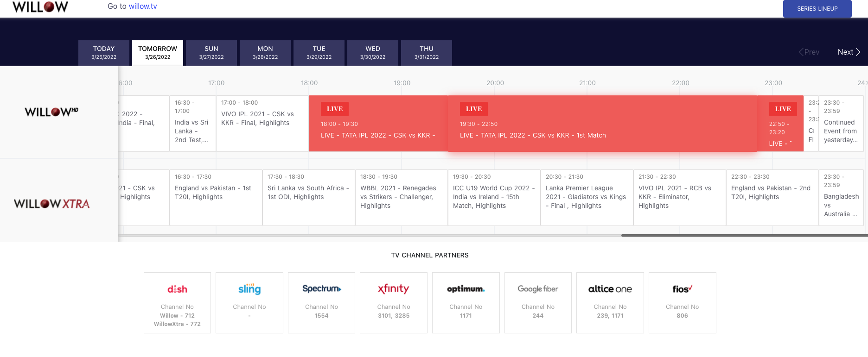Select the Today 3/25/2022 tab
This screenshot has height=357, width=868.
point(104,53)
